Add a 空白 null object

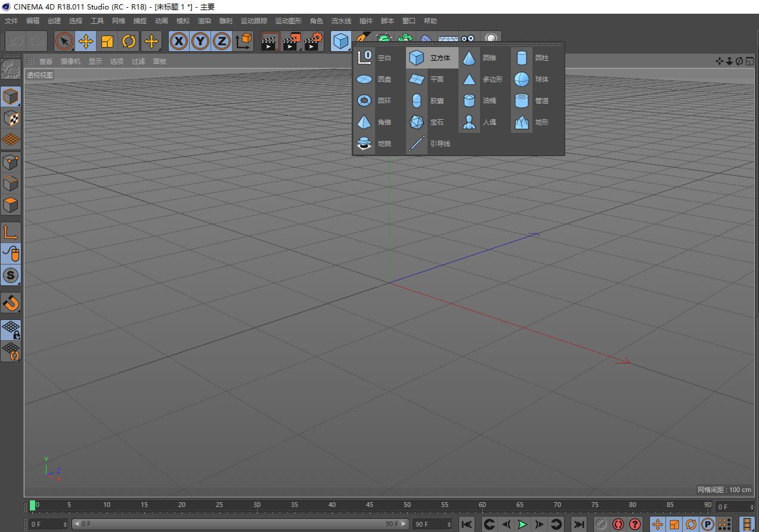[x=379, y=58]
